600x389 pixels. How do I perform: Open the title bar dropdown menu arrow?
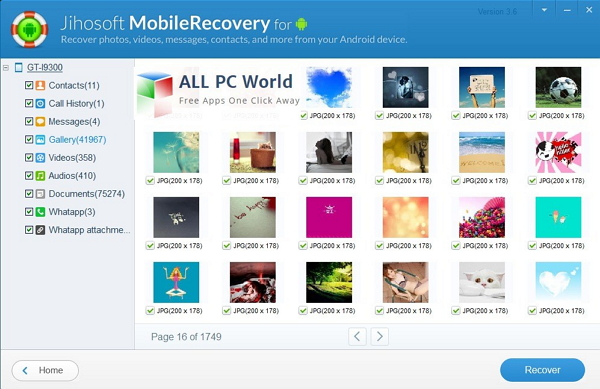coord(544,10)
